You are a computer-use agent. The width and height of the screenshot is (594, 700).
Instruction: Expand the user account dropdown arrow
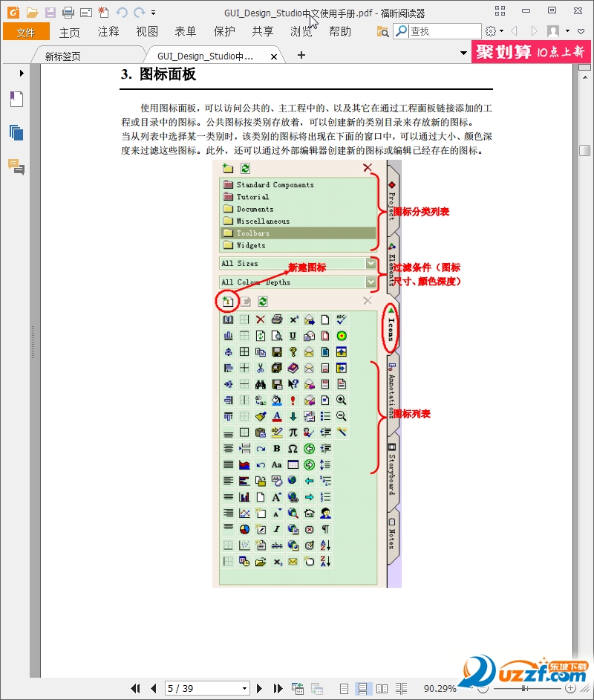pos(568,31)
